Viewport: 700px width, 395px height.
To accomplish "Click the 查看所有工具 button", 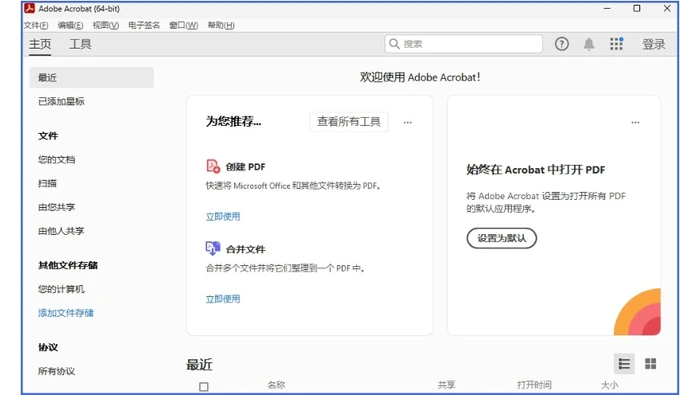I will point(349,122).
